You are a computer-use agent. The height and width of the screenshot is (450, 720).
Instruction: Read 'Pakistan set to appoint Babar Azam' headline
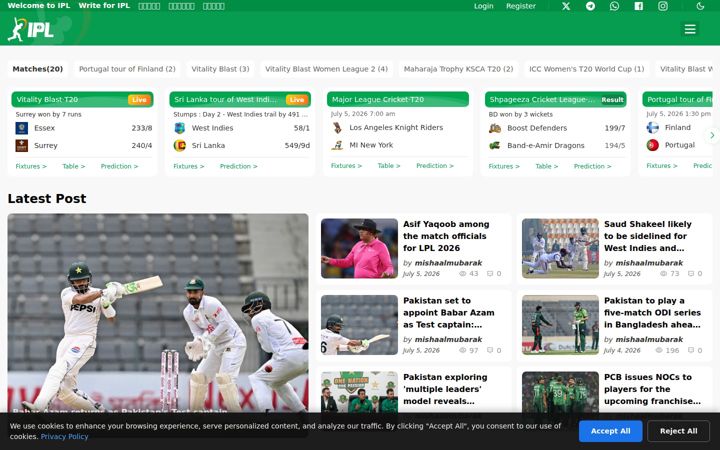449,313
